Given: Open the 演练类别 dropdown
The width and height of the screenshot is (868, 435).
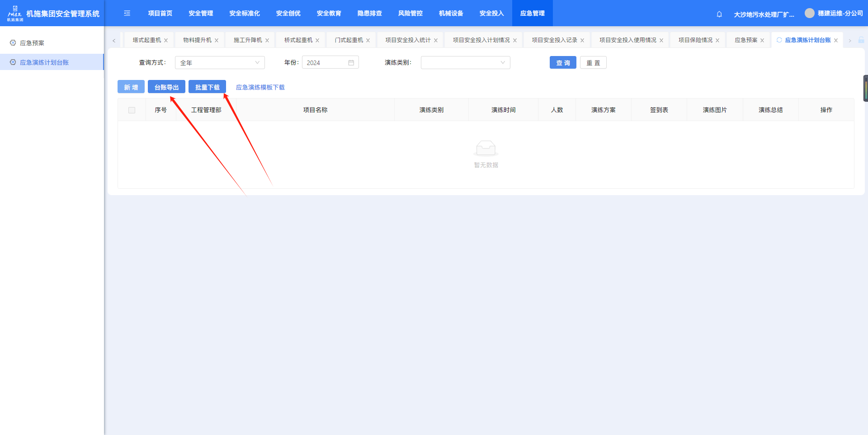Looking at the screenshot, I should [465, 63].
